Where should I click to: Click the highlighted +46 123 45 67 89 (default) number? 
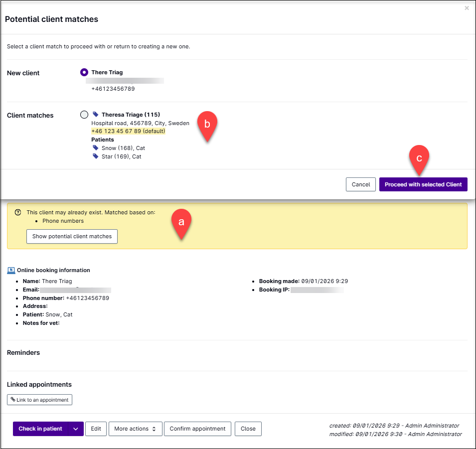click(128, 131)
